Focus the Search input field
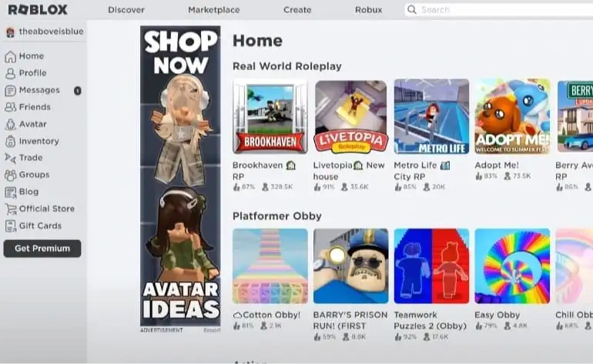The height and width of the screenshot is (364, 593). [499, 10]
